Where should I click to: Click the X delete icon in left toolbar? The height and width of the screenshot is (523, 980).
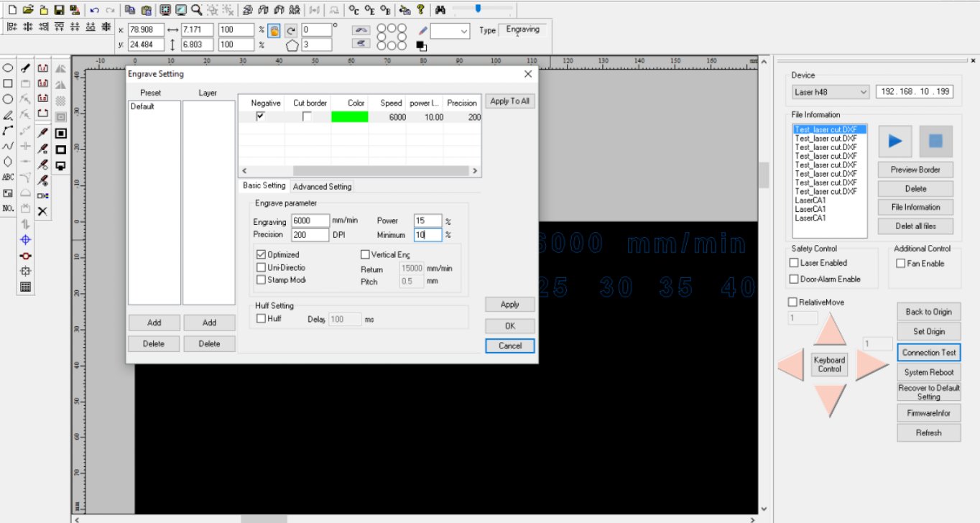[42, 211]
